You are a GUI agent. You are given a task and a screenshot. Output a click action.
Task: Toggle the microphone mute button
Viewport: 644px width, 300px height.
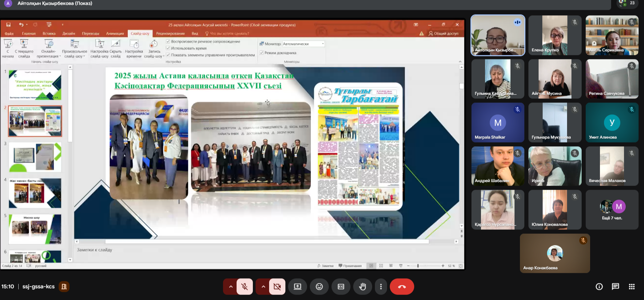point(244,287)
